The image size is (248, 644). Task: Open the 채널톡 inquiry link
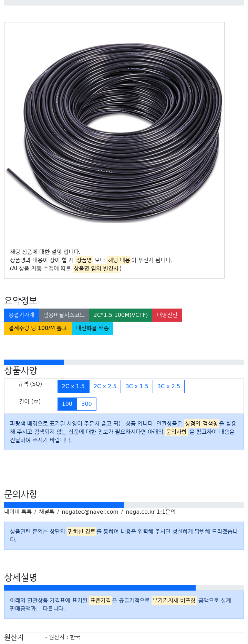[x=46, y=512]
